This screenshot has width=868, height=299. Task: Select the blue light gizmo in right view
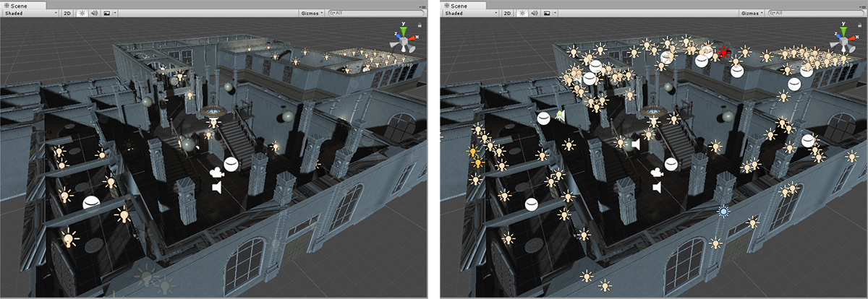pos(723,212)
